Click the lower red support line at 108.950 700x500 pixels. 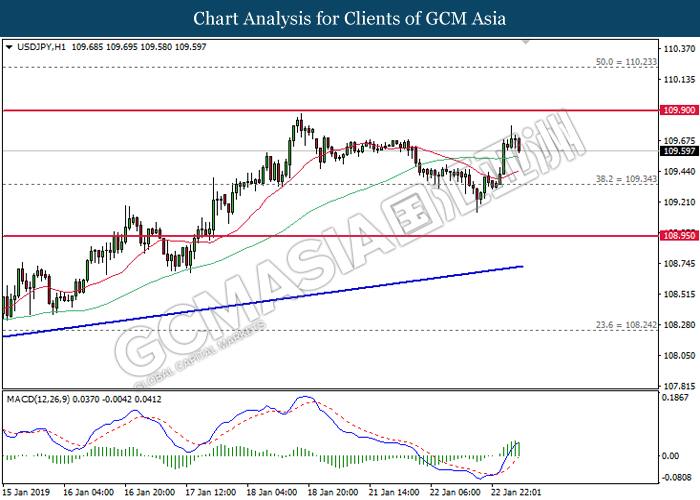pyautogui.click(x=330, y=236)
